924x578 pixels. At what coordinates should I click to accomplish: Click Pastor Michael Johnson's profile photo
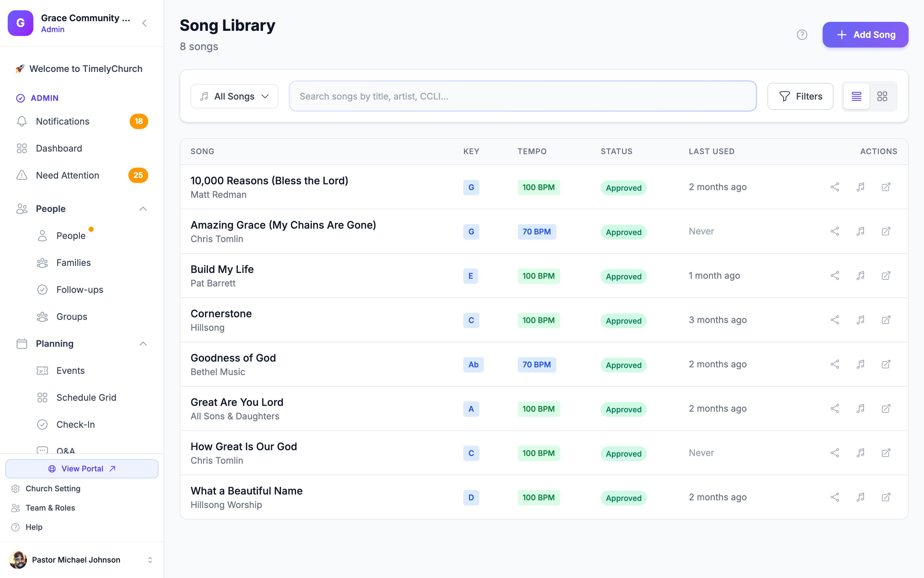[x=18, y=560]
